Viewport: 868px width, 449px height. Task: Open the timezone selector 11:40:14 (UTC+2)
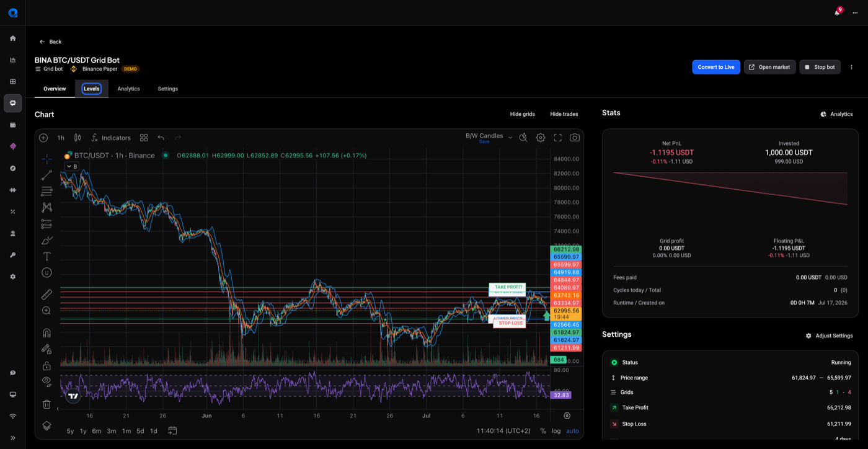tap(503, 431)
